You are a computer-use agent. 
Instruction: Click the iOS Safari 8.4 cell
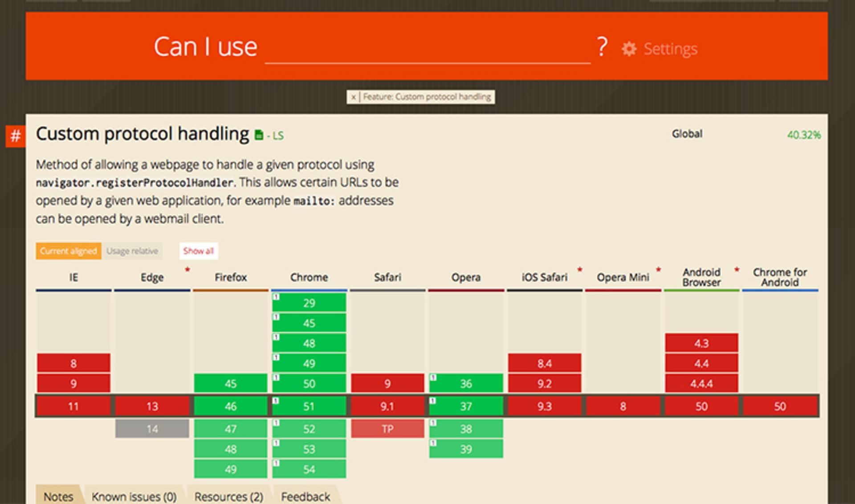tap(545, 363)
